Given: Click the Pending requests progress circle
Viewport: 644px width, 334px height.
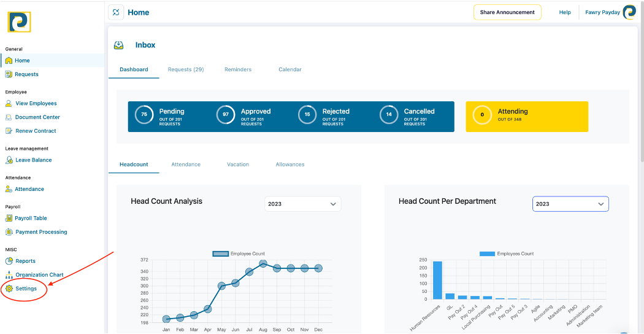Looking at the screenshot, I should [144, 115].
